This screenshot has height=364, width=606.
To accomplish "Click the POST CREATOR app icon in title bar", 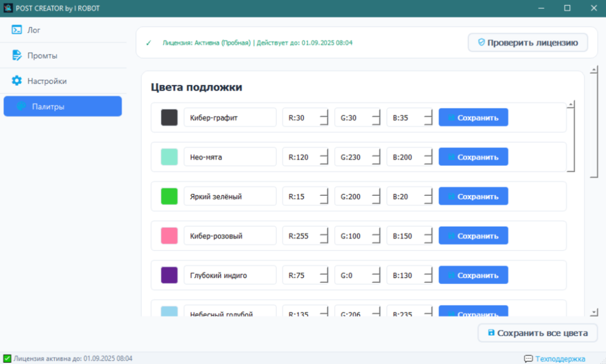I will (x=8, y=8).
